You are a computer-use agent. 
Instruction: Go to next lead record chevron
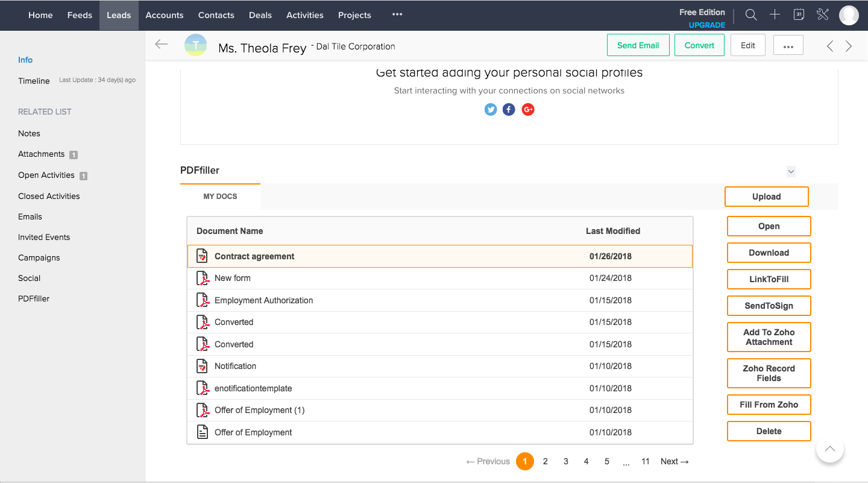[849, 46]
